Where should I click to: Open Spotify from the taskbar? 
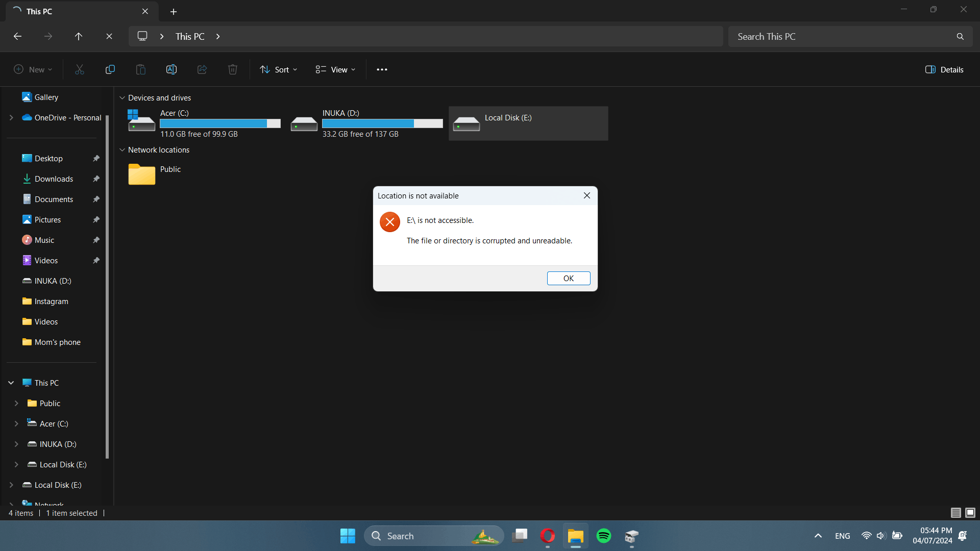coord(604,536)
